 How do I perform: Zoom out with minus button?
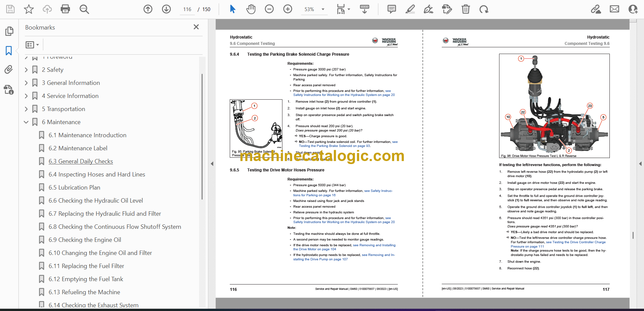click(x=269, y=9)
